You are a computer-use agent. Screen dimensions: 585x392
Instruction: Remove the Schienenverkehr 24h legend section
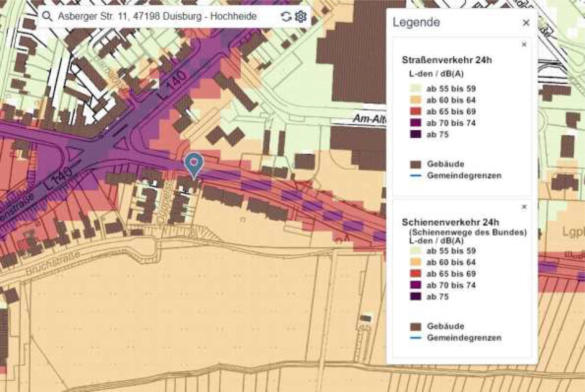[524, 207]
